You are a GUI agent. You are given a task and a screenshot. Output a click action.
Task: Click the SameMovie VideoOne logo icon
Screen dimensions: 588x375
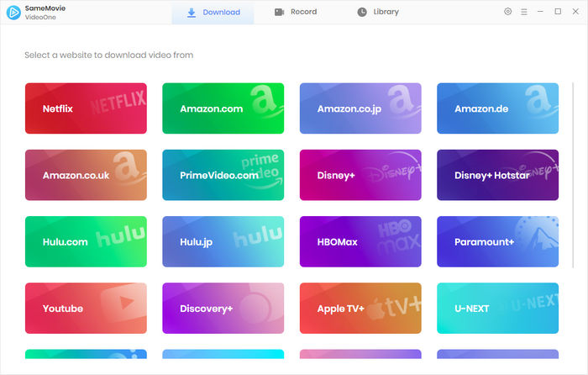13,13
